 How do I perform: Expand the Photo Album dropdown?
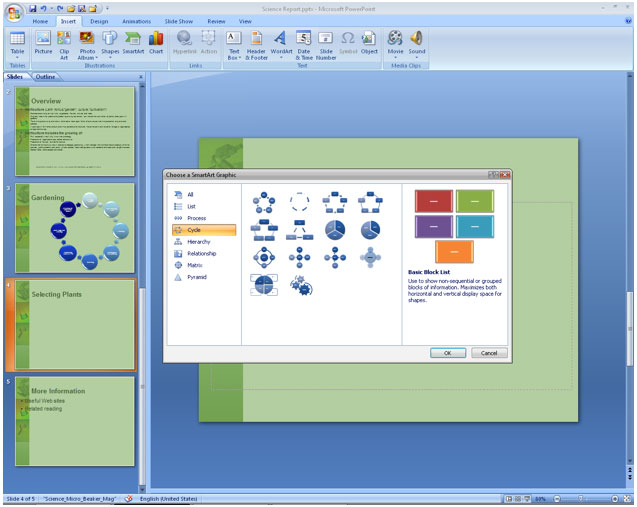87,58
